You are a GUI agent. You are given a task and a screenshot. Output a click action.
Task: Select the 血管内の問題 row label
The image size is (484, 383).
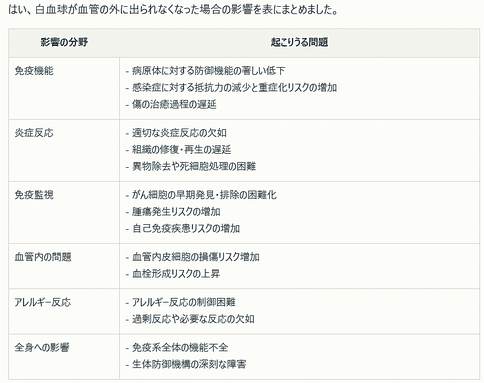point(43,257)
